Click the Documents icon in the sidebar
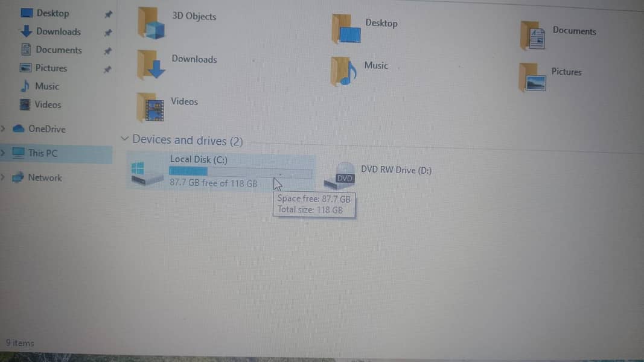This screenshot has width=644, height=362. tap(26, 49)
